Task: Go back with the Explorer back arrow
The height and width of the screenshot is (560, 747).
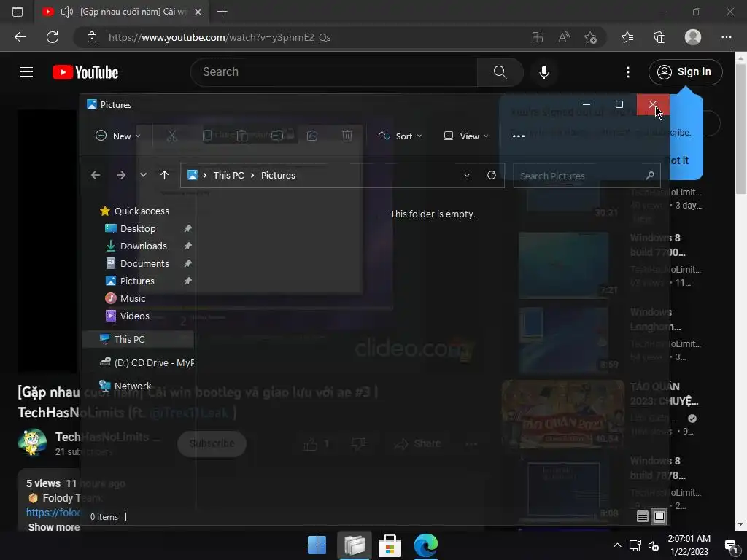Action: coord(96,175)
